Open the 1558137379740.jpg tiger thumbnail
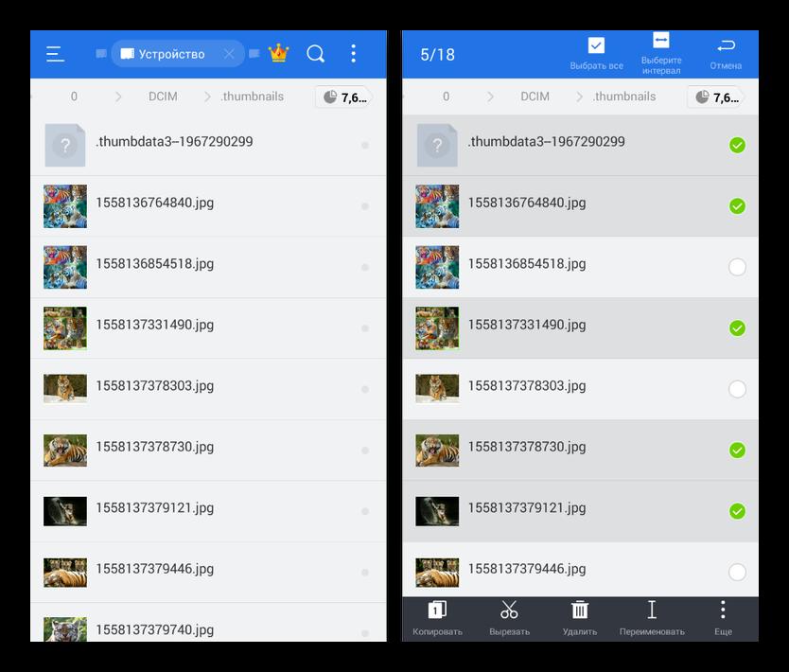This screenshot has height=672, width=789. click(65, 628)
